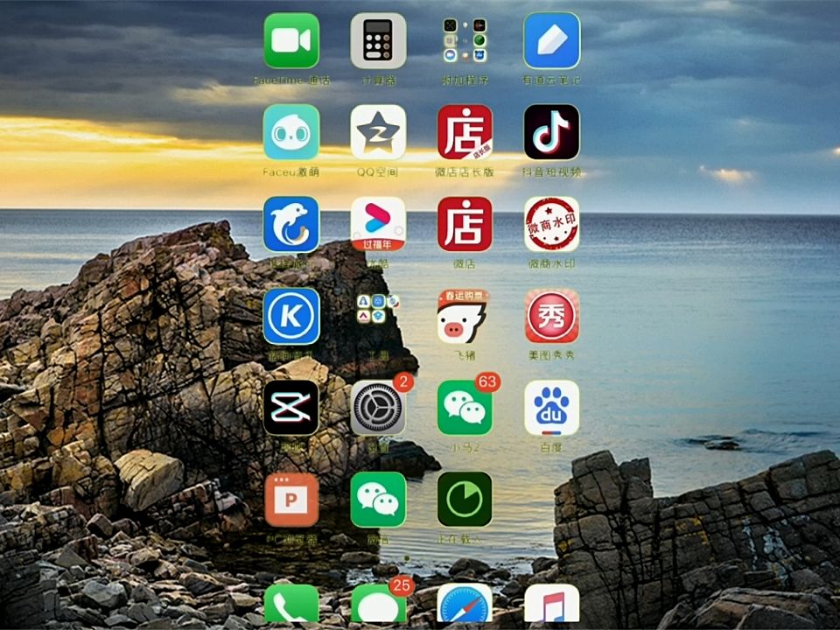Screen dimensions: 840x630
Task: Open Messages with the 25 badge
Action: point(378,605)
